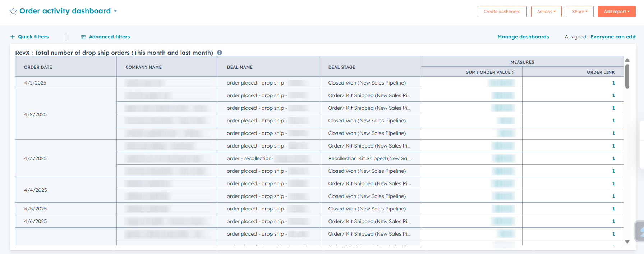
Task: Open order link 1 in the recollection row
Action: tap(613, 158)
